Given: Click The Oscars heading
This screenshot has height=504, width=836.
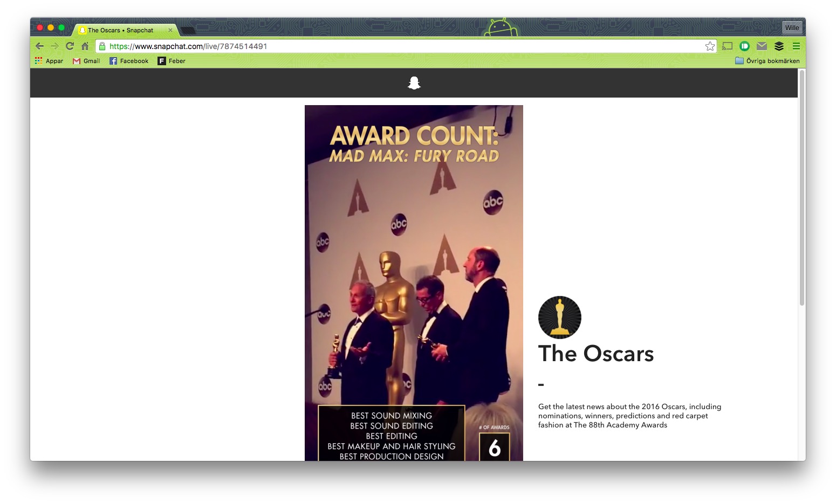Looking at the screenshot, I should 596,354.
